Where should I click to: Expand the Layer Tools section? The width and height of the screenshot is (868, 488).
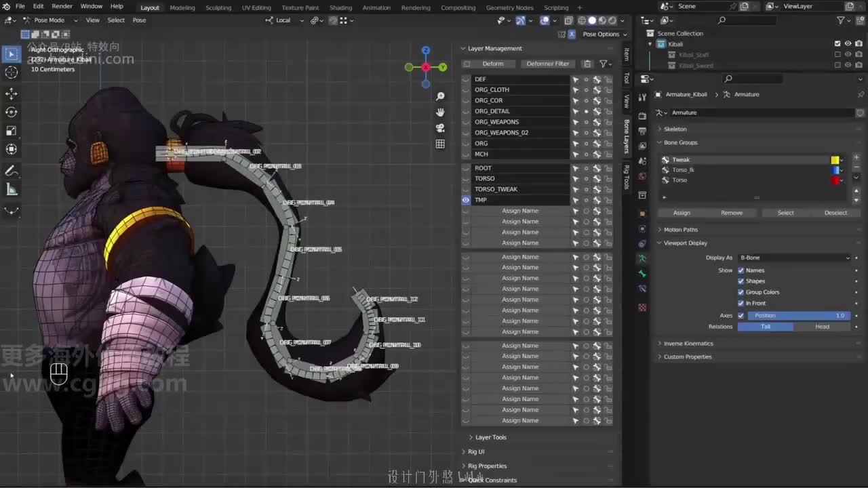tap(490, 438)
